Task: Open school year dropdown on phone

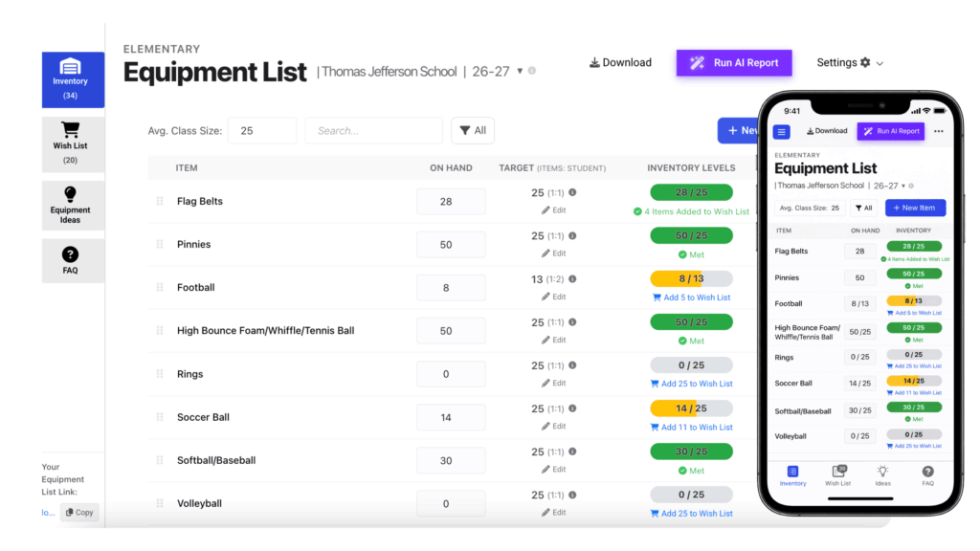Action: (903, 187)
